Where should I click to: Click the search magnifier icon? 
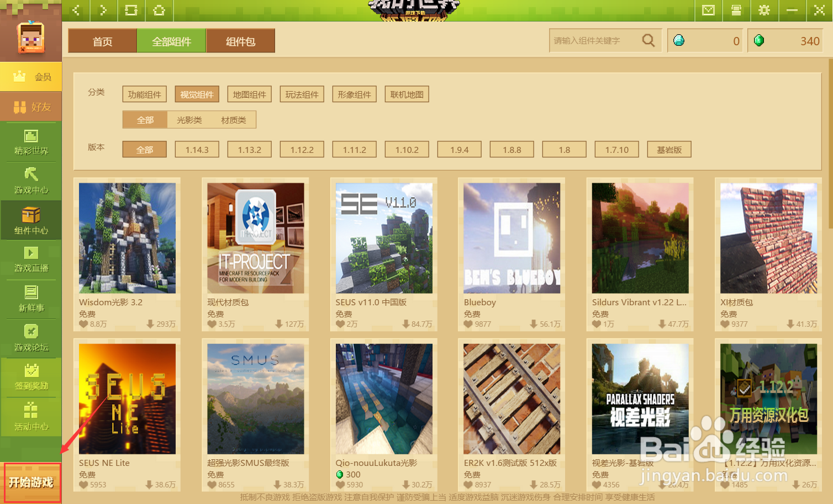(x=649, y=40)
